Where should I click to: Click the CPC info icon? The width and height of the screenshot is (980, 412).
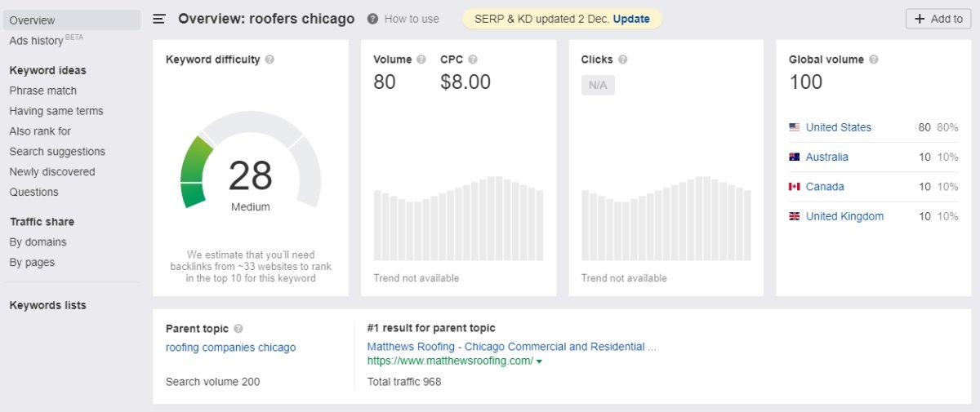coord(473,60)
